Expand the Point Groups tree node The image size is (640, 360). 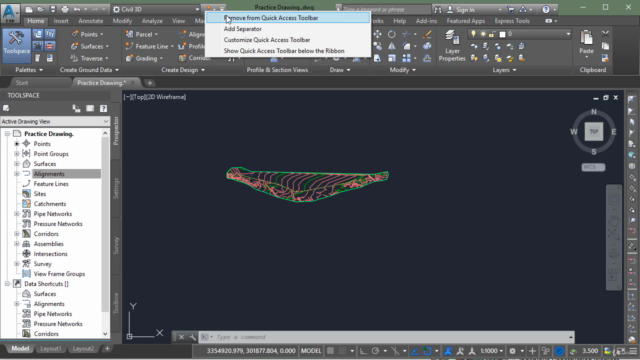[x=17, y=154]
